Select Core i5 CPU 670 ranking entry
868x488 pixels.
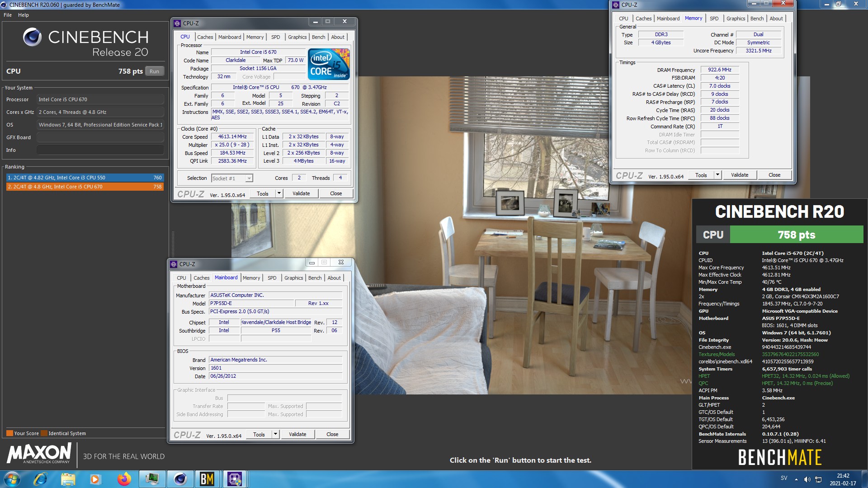[x=85, y=187]
